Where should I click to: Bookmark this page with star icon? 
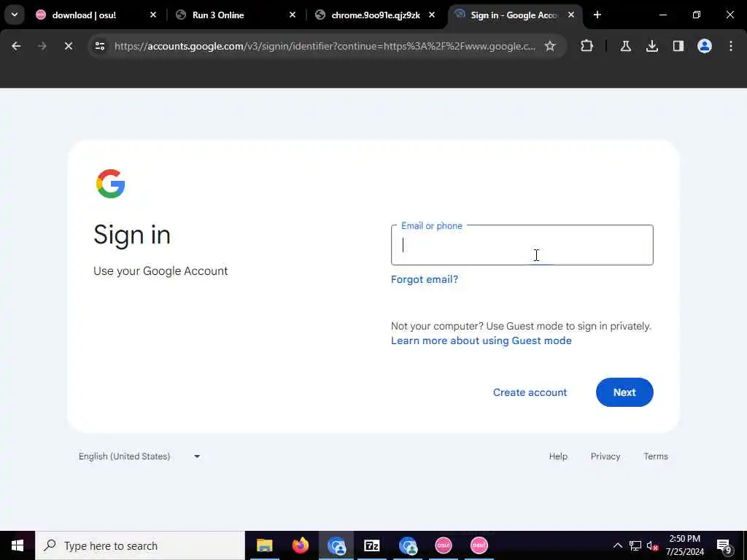coord(550,46)
